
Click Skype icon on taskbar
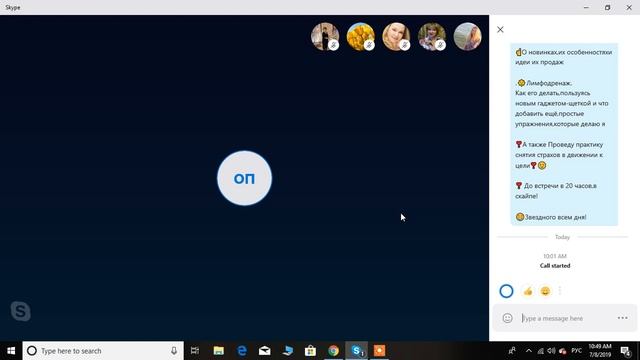coord(356,351)
